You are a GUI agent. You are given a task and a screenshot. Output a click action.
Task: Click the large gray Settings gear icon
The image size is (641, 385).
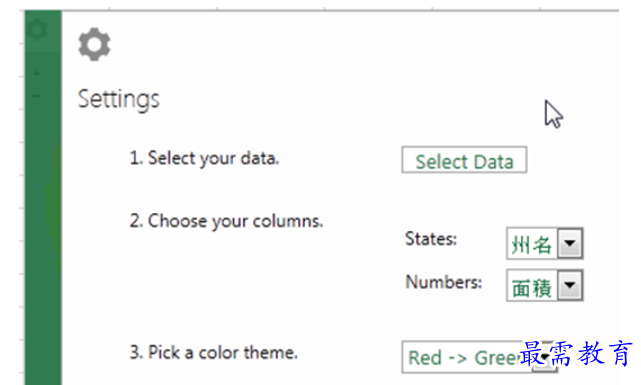tap(94, 44)
